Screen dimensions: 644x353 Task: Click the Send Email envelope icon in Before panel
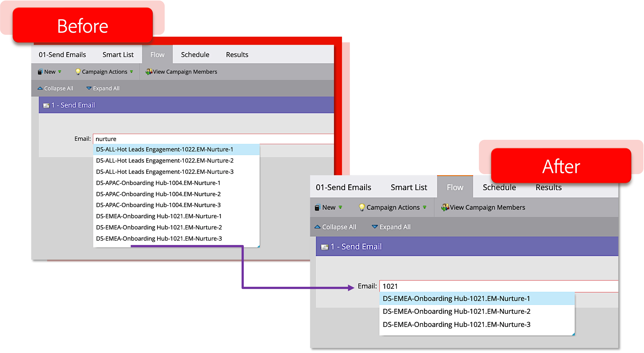pos(46,106)
